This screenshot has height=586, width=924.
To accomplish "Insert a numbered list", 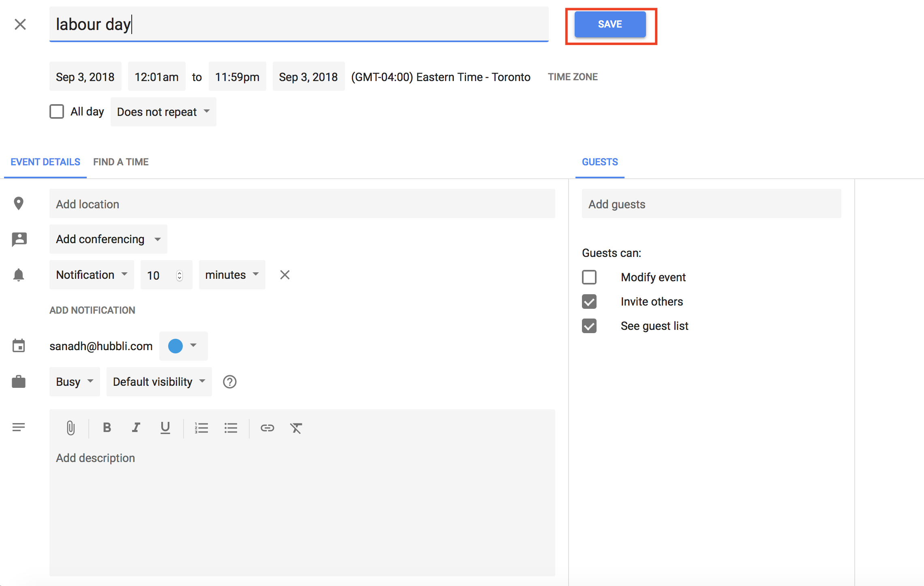I will [201, 428].
